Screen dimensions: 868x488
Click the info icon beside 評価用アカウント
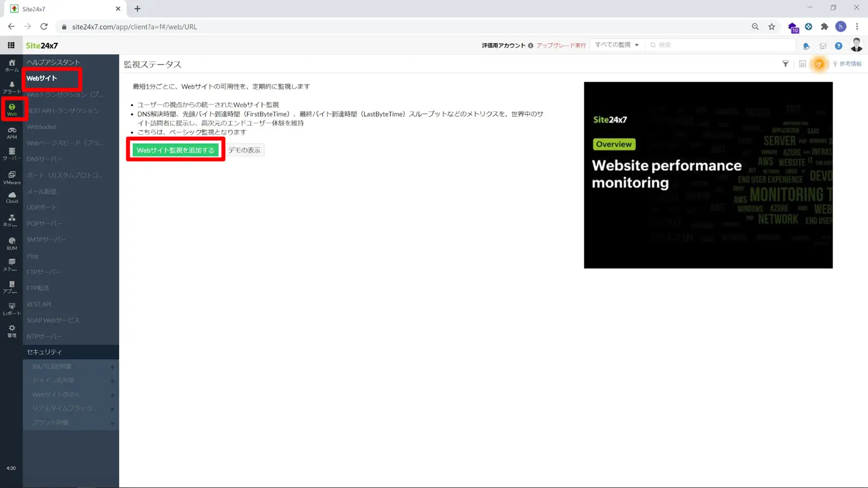531,46
